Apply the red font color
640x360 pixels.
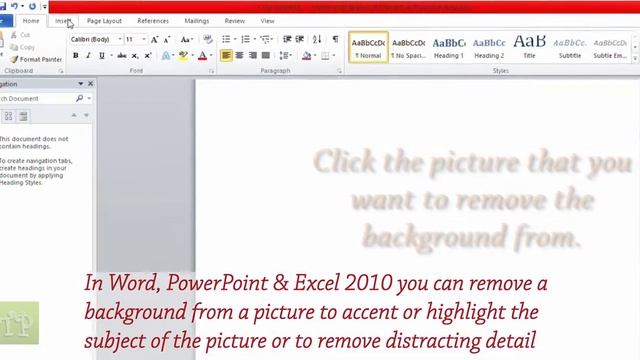click(x=203, y=56)
